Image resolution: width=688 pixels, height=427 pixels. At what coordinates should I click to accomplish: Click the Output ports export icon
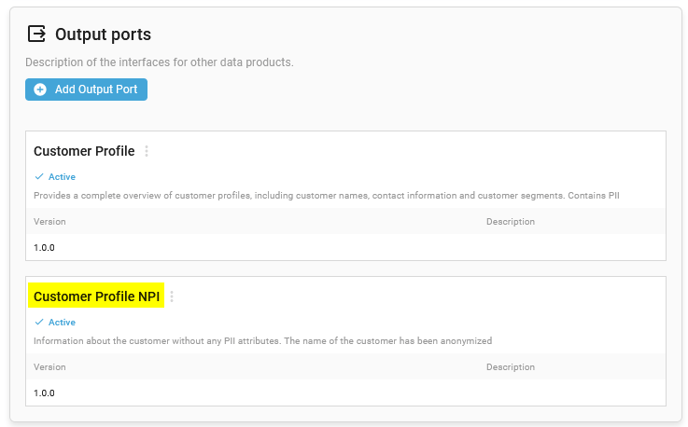(x=36, y=34)
